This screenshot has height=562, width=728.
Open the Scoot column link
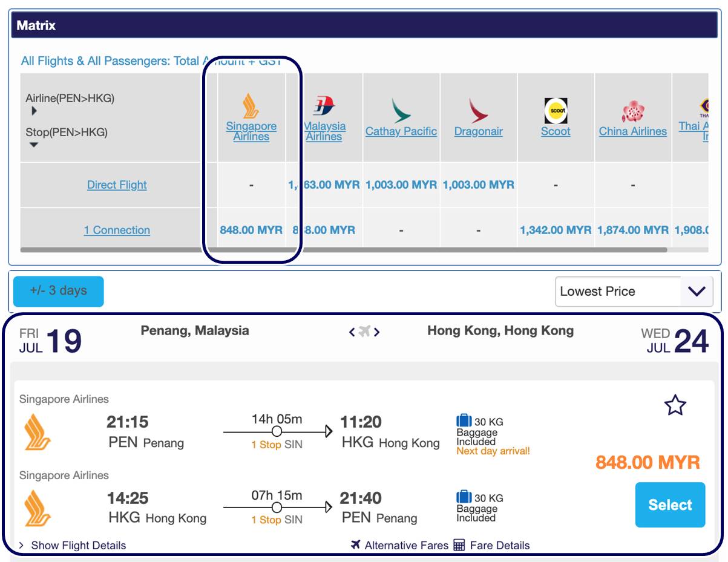click(556, 131)
